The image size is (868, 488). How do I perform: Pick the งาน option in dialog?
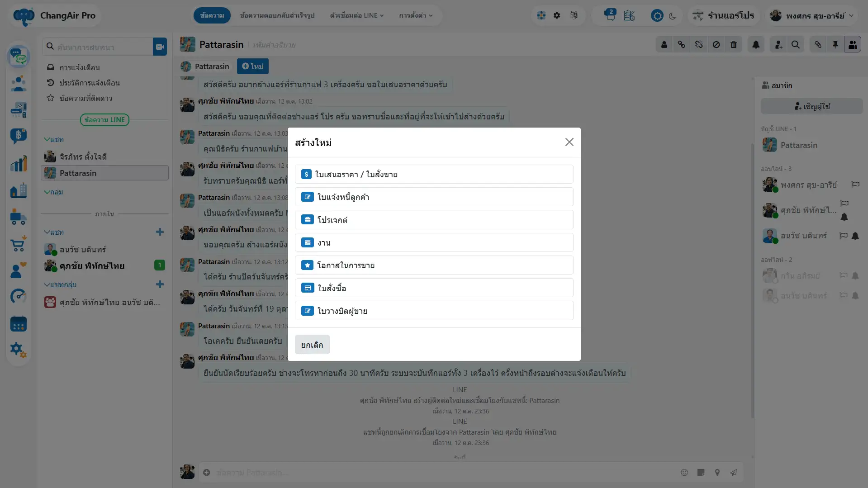(x=434, y=242)
